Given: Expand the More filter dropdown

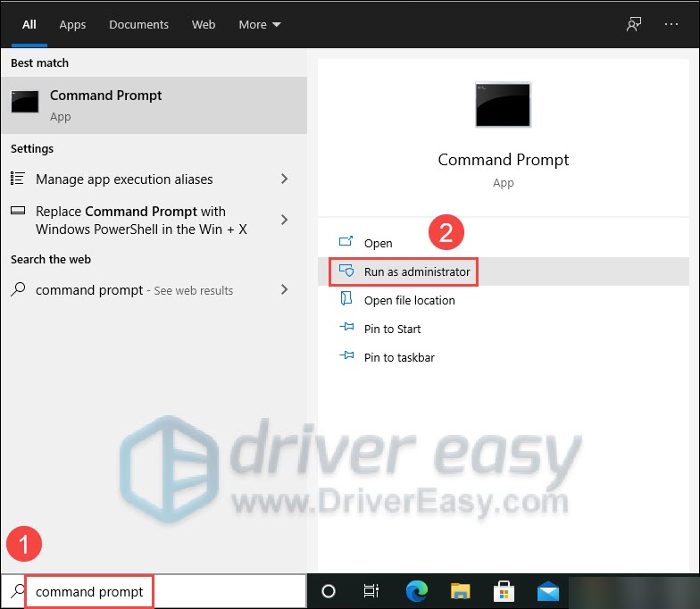Looking at the screenshot, I should coord(259,24).
